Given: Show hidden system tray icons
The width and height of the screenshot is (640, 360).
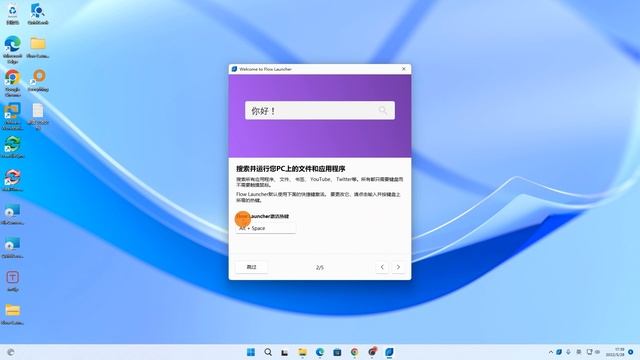Looking at the screenshot, I should point(551,352).
